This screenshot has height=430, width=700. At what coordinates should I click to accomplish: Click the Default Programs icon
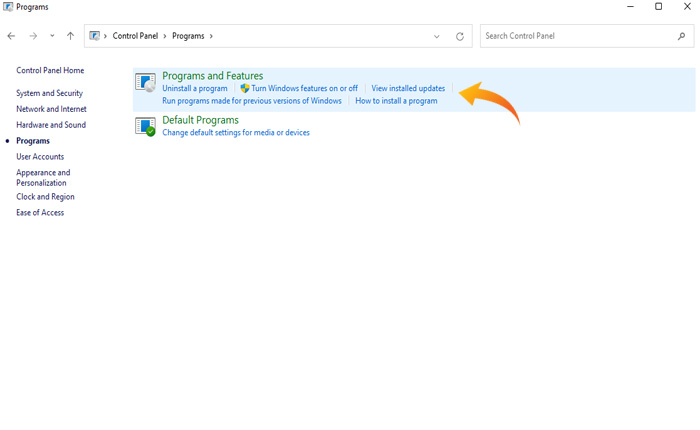click(x=146, y=126)
